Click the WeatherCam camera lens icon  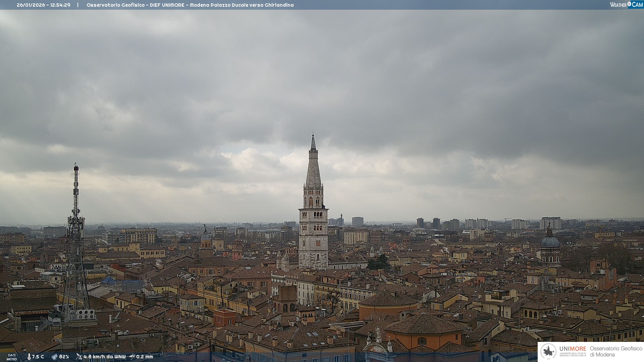(629, 4)
